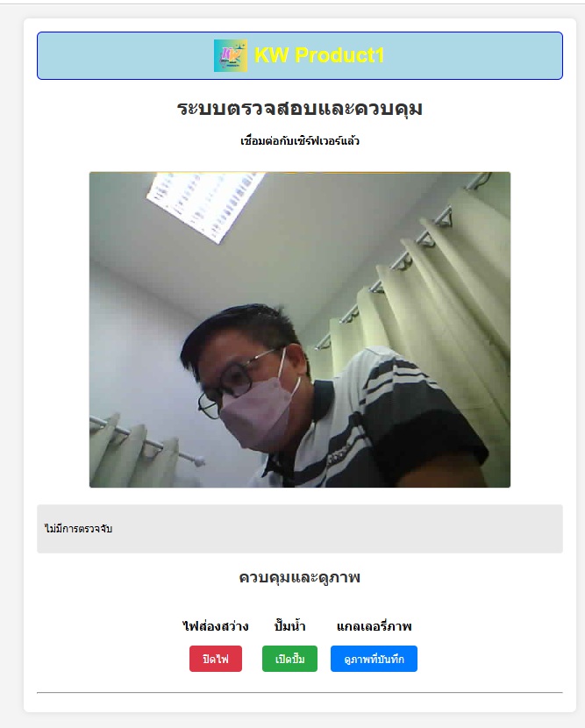The height and width of the screenshot is (728, 585).
Task: Turn off the light with ปิดไฟ button
Action: 216,659
